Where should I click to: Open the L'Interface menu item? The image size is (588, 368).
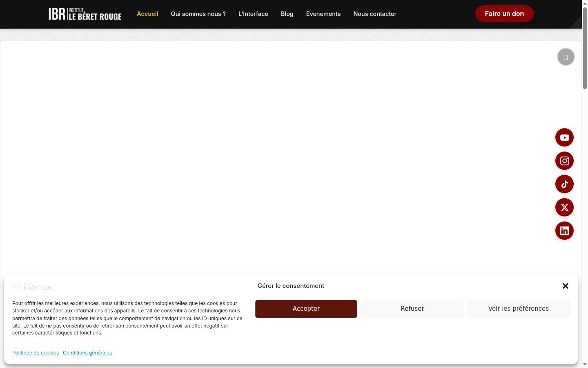[253, 14]
